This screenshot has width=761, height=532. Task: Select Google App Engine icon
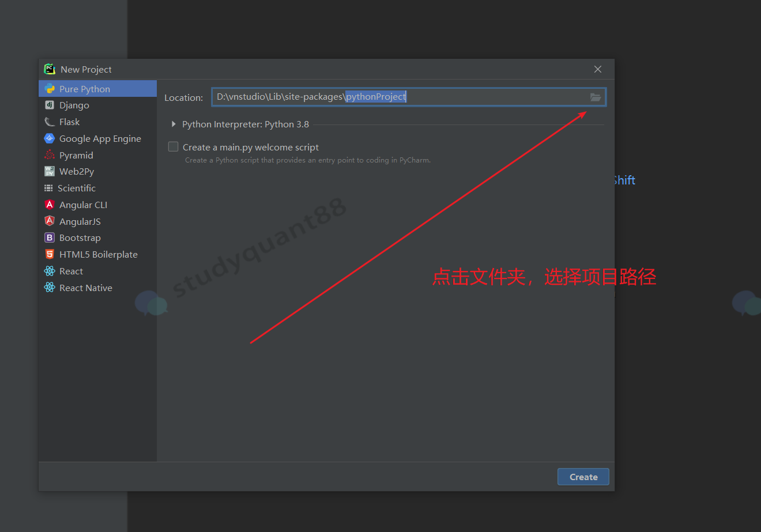50,138
